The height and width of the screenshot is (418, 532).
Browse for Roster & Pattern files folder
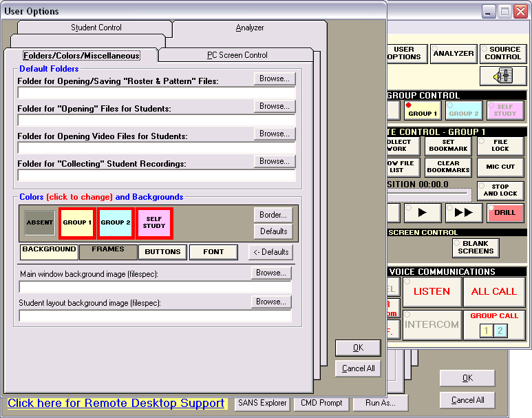pyautogui.click(x=274, y=79)
